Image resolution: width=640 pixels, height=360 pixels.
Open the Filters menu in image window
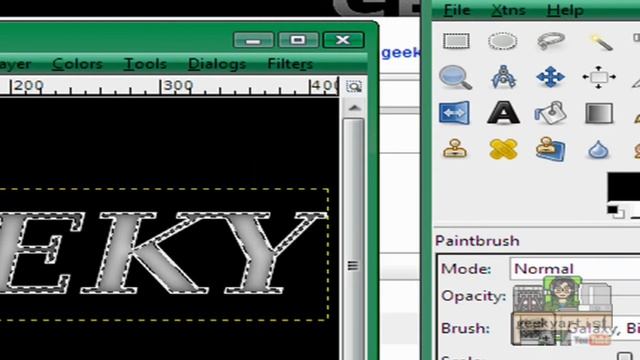[x=290, y=64]
